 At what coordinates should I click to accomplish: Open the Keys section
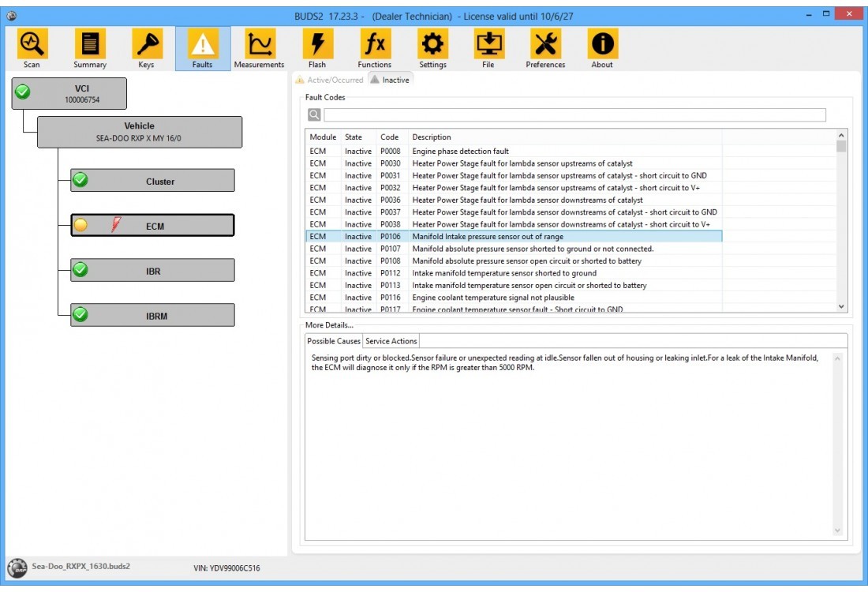(x=146, y=44)
